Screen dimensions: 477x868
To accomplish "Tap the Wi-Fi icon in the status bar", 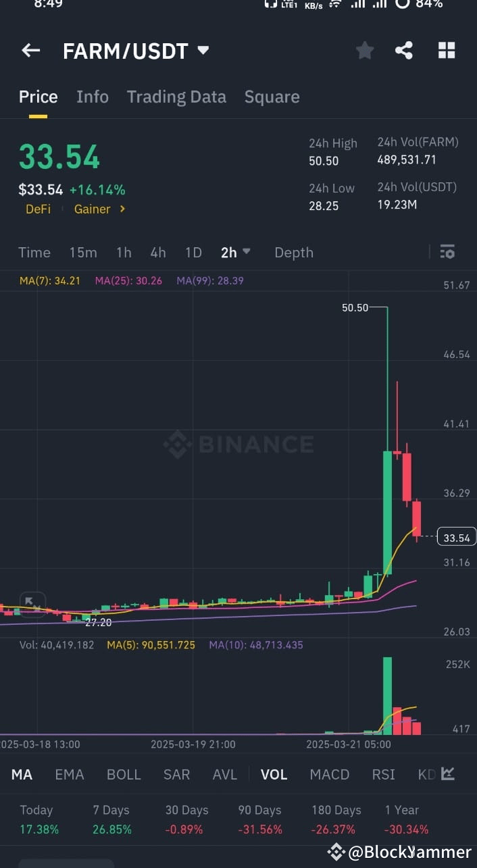I will click(x=334, y=5).
